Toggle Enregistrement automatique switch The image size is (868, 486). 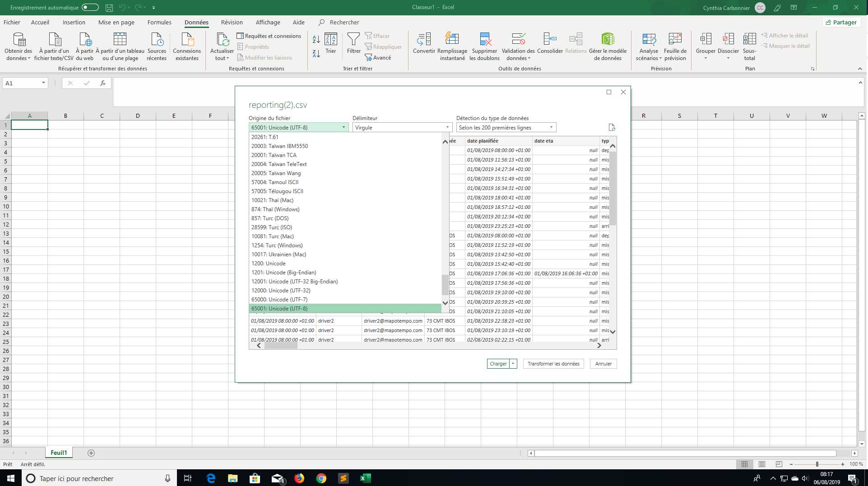[x=90, y=7]
